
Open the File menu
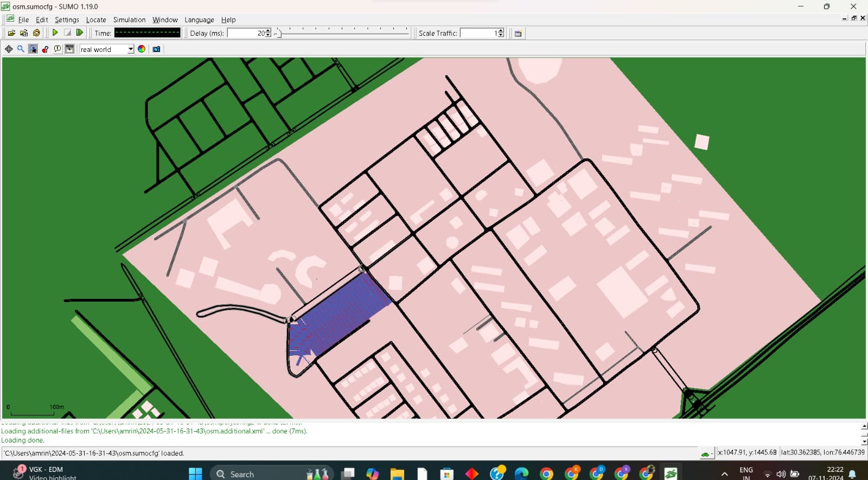(x=23, y=20)
